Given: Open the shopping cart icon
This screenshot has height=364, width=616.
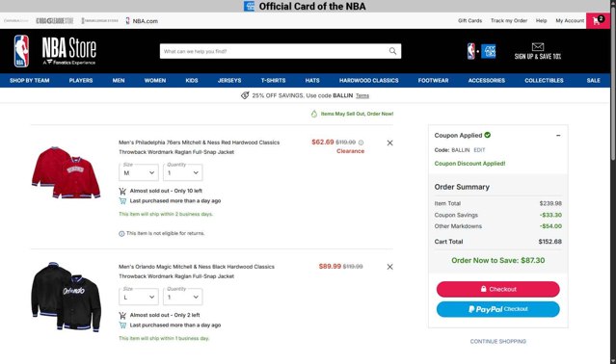Looking at the screenshot, I should 598,20.
